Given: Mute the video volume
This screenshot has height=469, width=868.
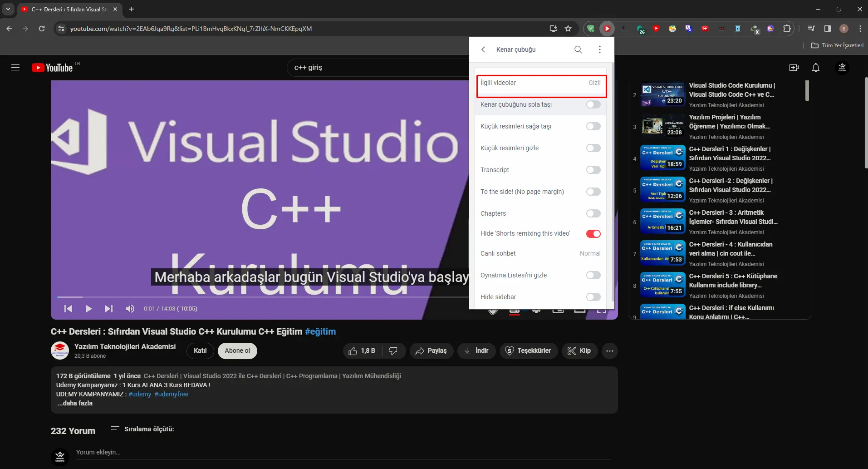Looking at the screenshot, I should pos(130,309).
